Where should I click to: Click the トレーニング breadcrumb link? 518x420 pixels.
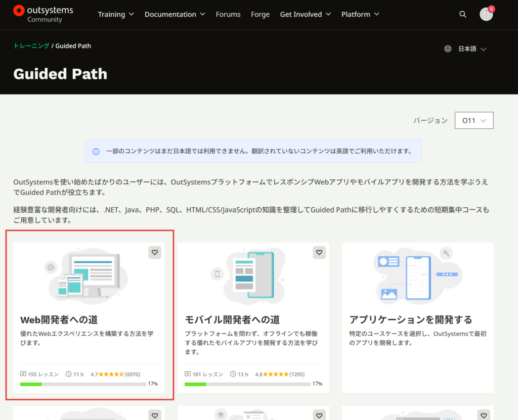tap(31, 46)
